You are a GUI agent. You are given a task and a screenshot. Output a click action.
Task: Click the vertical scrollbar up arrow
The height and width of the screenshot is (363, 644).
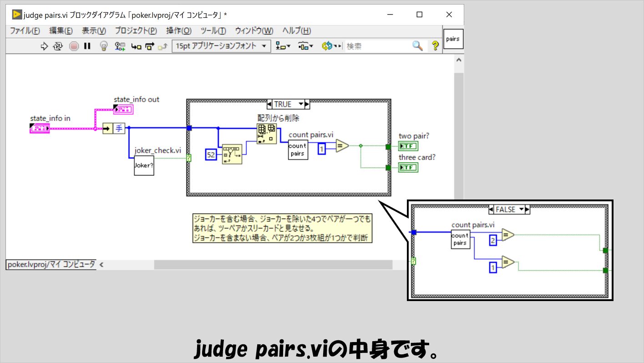coord(459,60)
